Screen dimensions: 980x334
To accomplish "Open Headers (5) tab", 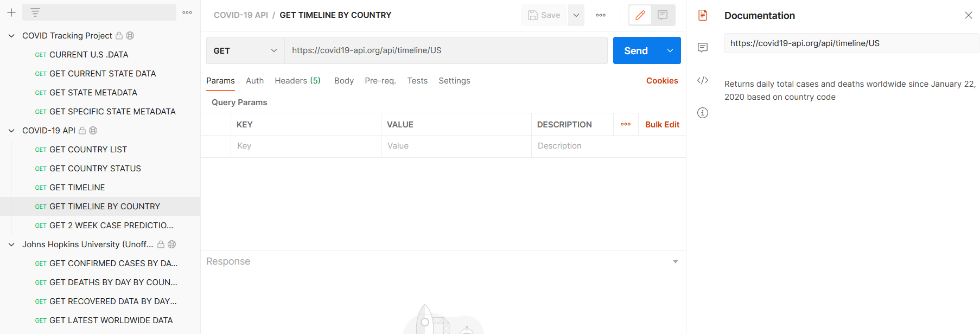I will [297, 81].
